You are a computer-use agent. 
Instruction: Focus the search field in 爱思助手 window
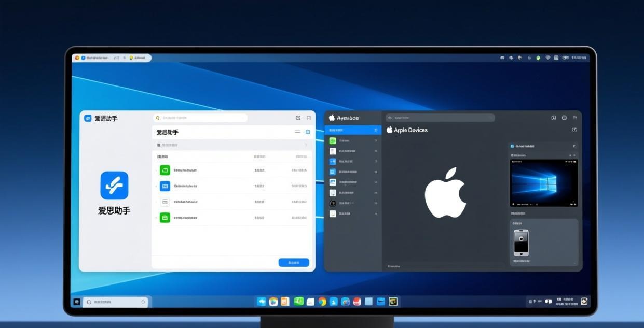coord(200,118)
